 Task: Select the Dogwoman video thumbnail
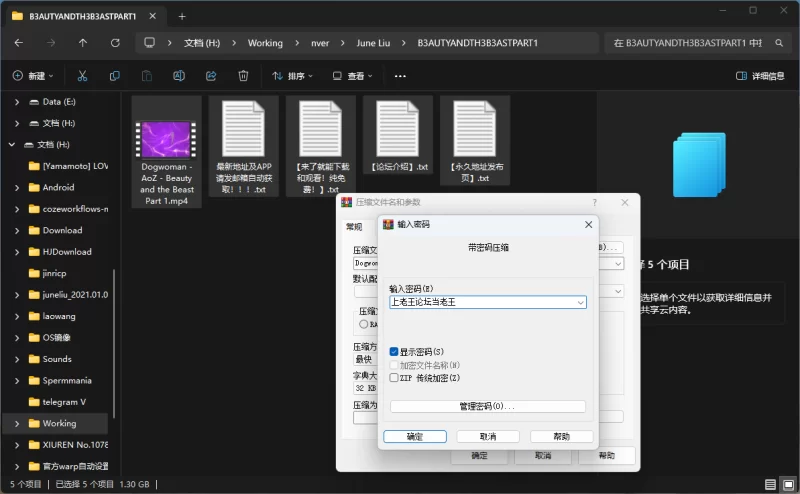[167, 137]
